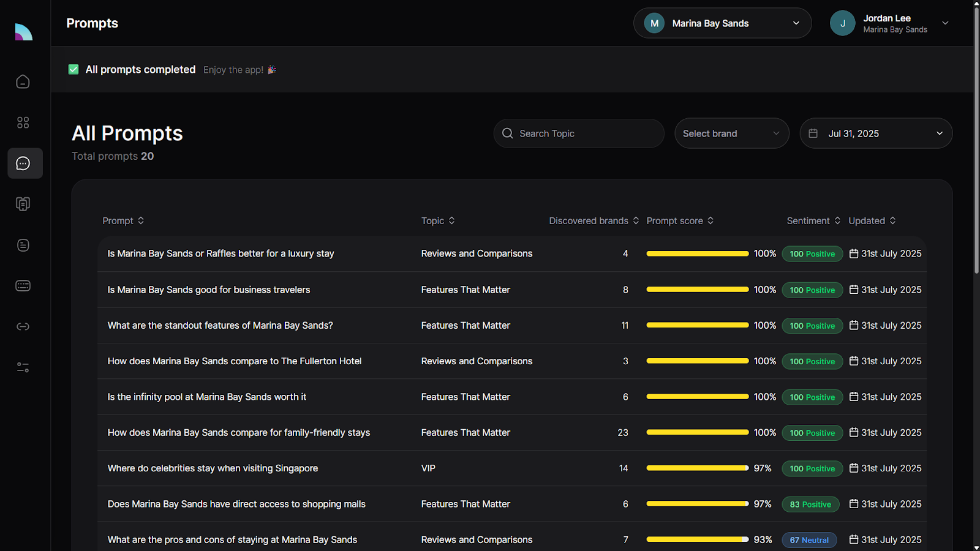The height and width of the screenshot is (551, 980).
Task: Open prompt about Raffles luxury stay
Action: (x=221, y=253)
